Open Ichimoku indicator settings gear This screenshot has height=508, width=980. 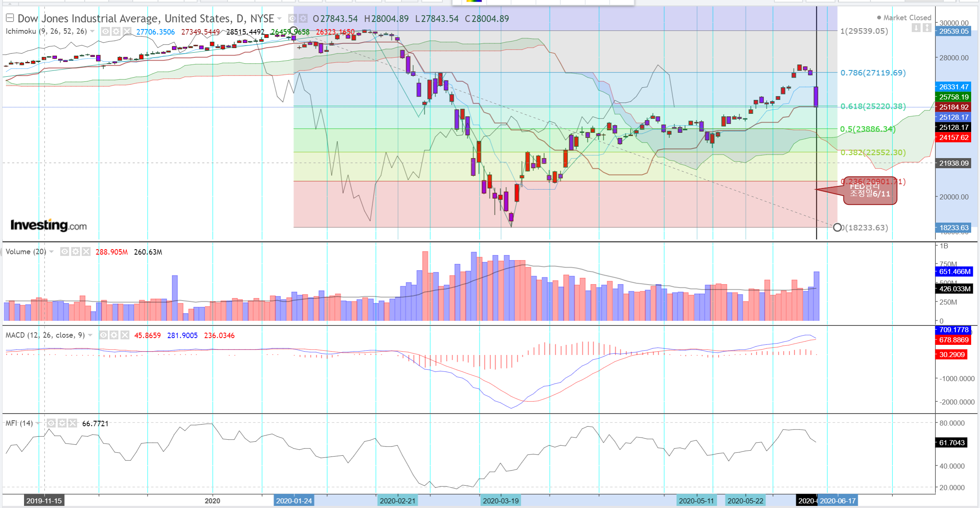click(x=116, y=31)
